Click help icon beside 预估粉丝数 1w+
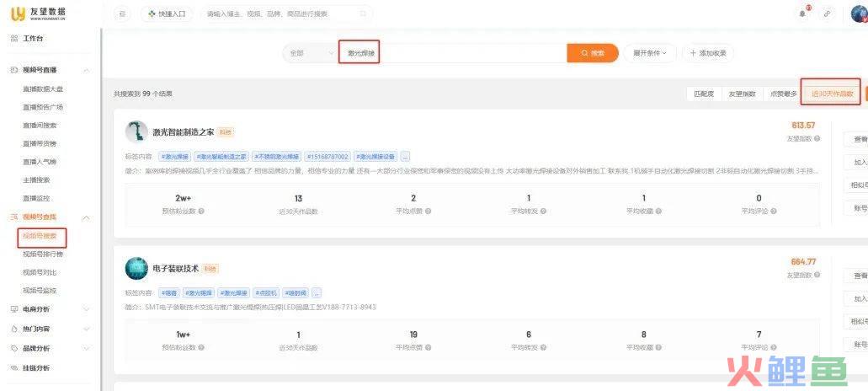868x391 pixels. pyautogui.click(x=201, y=347)
